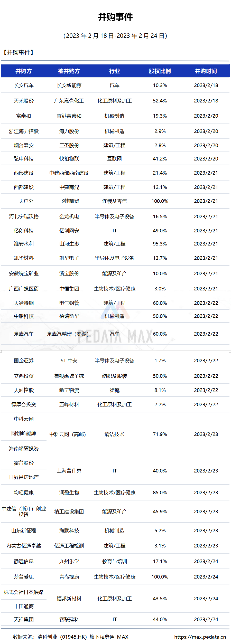
Task: Click the 同翎新能源 cell
Action: point(24,433)
